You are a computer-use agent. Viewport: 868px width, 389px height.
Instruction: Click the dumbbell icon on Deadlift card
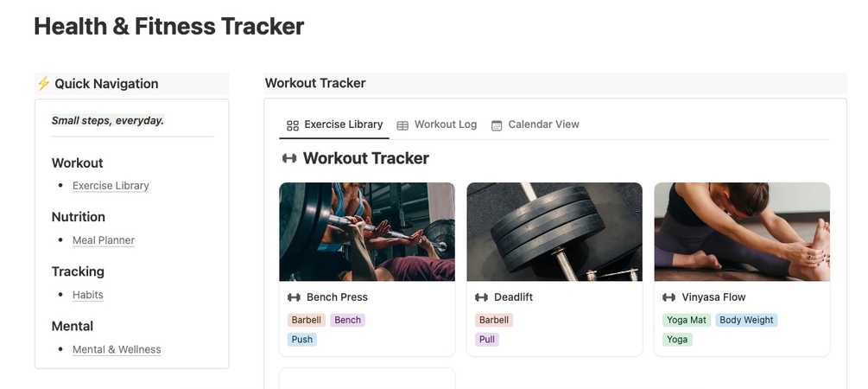(482, 297)
